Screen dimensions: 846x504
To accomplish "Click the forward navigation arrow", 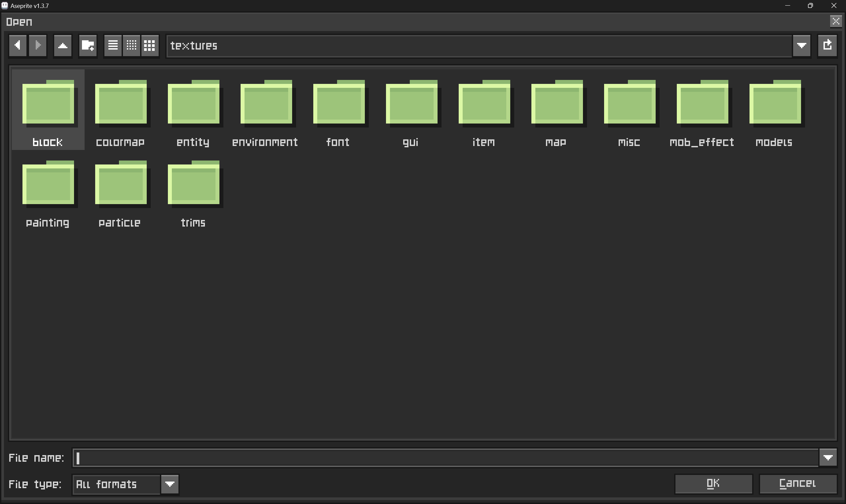I will click(x=38, y=45).
